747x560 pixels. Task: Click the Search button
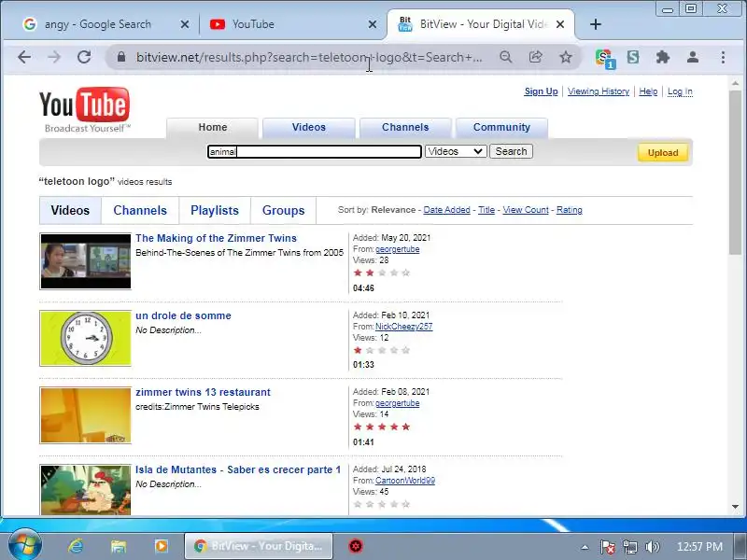pyautogui.click(x=511, y=151)
